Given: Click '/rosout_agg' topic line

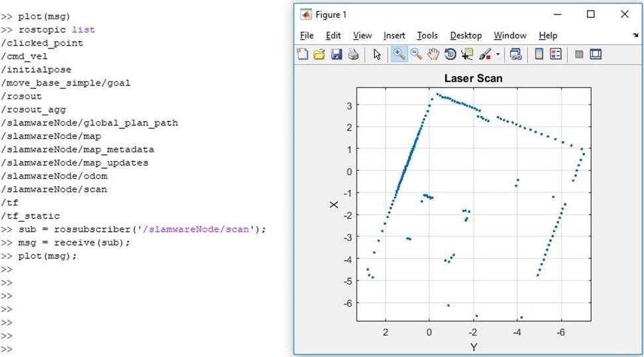Looking at the screenshot, I should [33, 110].
